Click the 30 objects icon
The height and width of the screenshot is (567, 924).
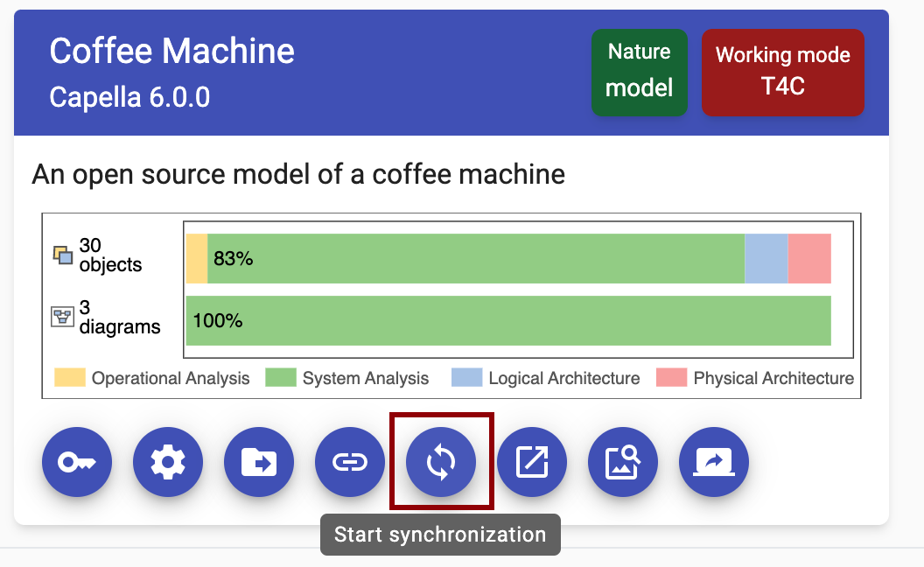pyautogui.click(x=62, y=255)
